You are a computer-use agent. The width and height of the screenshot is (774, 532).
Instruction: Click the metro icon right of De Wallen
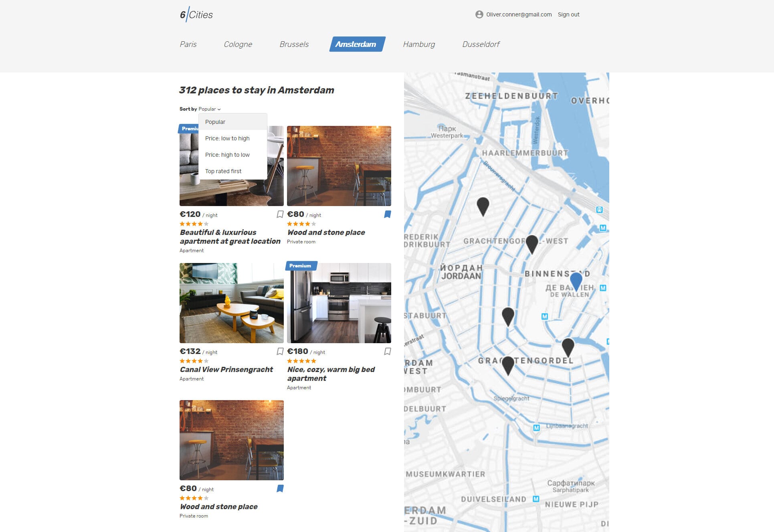[603, 288]
